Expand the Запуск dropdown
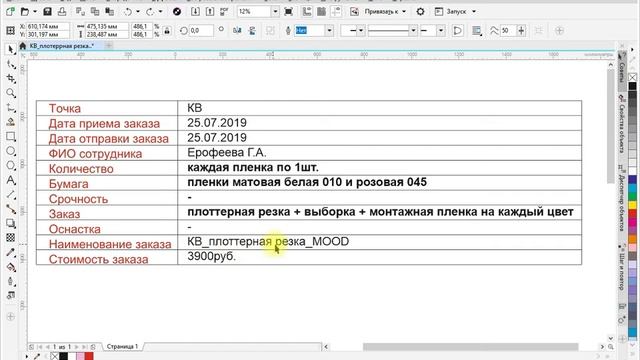Screen dimensions: 640x360 tap(474, 11)
